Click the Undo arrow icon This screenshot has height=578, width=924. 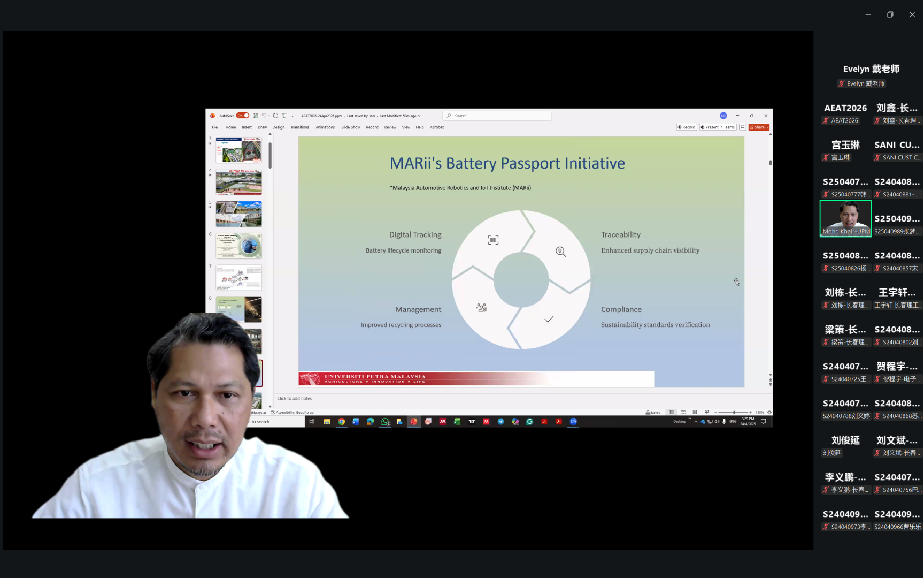point(264,116)
